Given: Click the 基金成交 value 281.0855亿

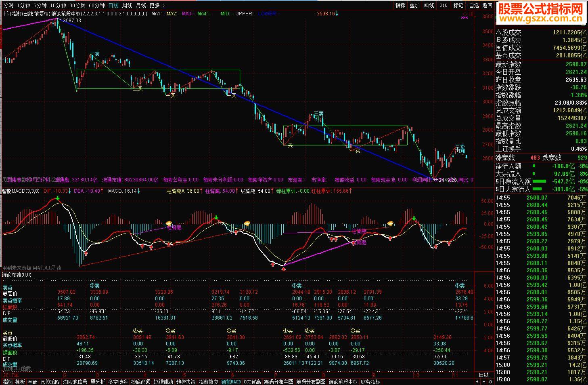Looking at the screenshot, I should tap(571, 56).
